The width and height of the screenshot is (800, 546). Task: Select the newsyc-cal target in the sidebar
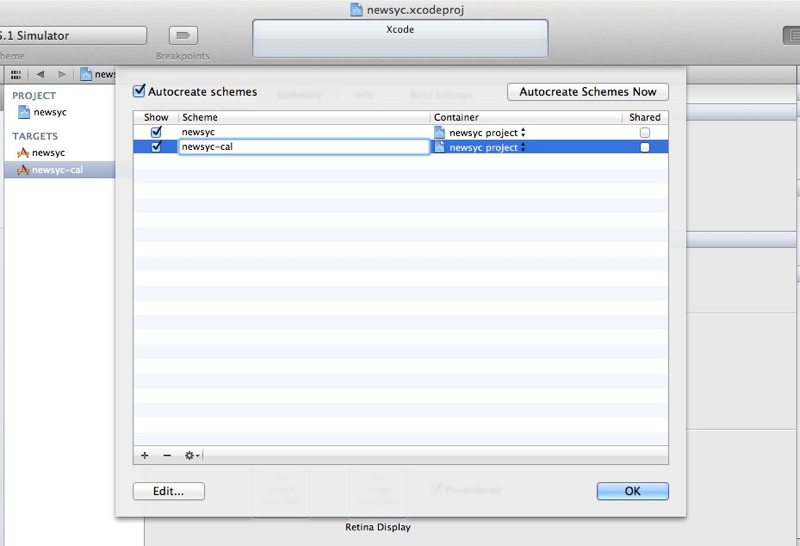tap(55, 170)
